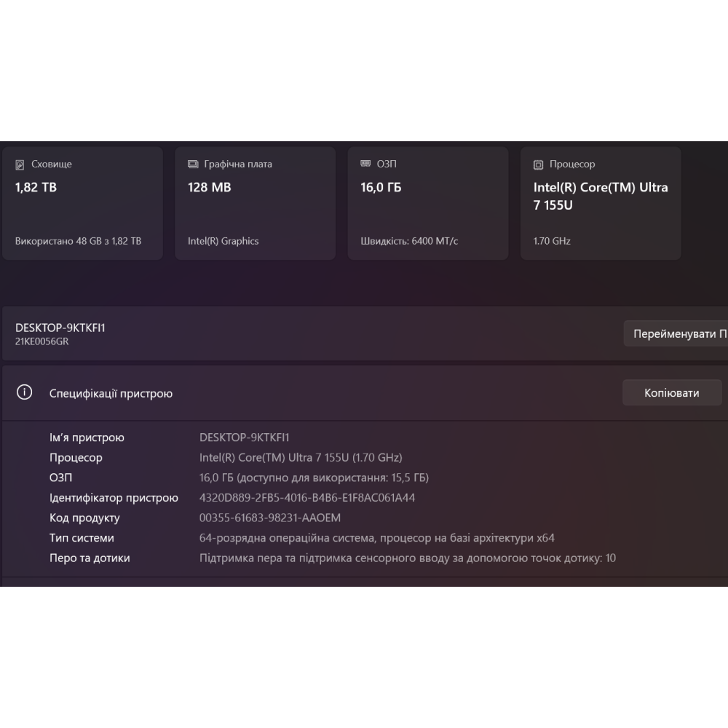Click the processor speed 1.70 GHz text

click(550, 241)
